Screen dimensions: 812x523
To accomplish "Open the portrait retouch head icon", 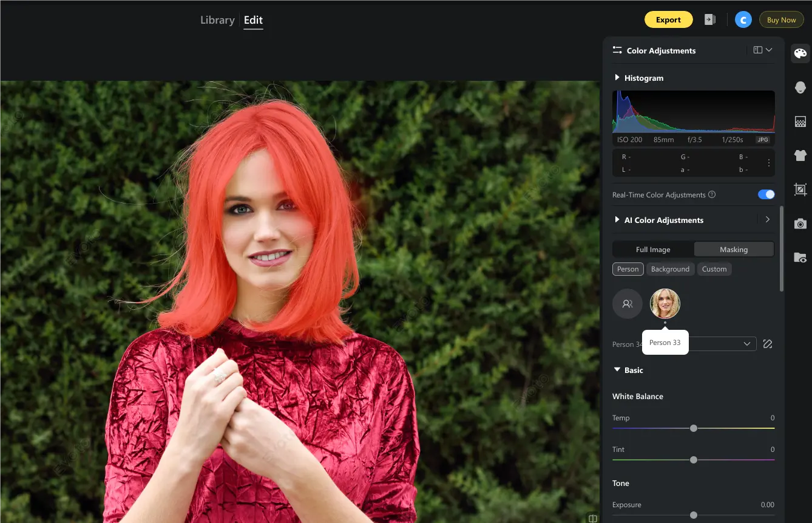I will (x=800, y=87).
